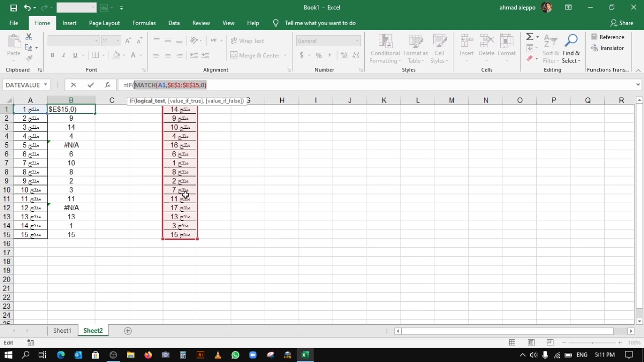Toggle Center alignment
Screen dimensions: 644x362
tap(168, 55)
